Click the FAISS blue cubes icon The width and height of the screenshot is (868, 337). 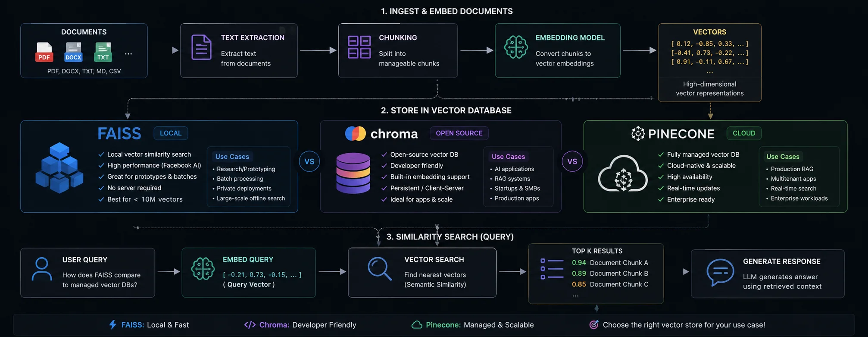coord(59,168)
